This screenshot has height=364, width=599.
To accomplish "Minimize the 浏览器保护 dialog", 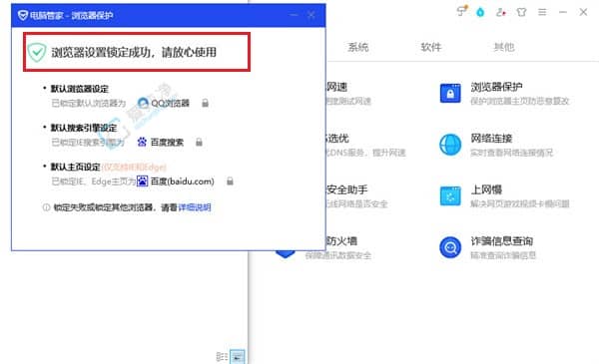I will coord(294,15).
